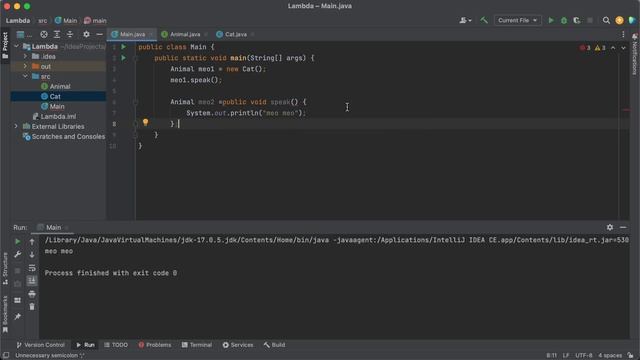Print the Run console output
640x360 pixels.
click(32, 293)
